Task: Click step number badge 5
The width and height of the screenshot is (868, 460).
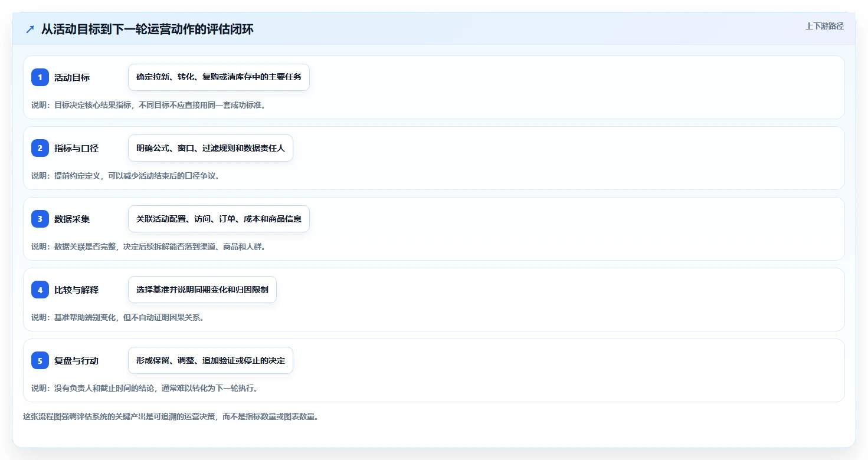Action: pyautogui.click(x=40, y=360)
